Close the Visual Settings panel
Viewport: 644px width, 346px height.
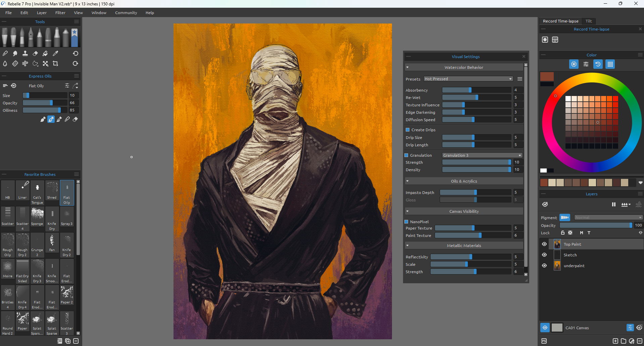[524, 56]
